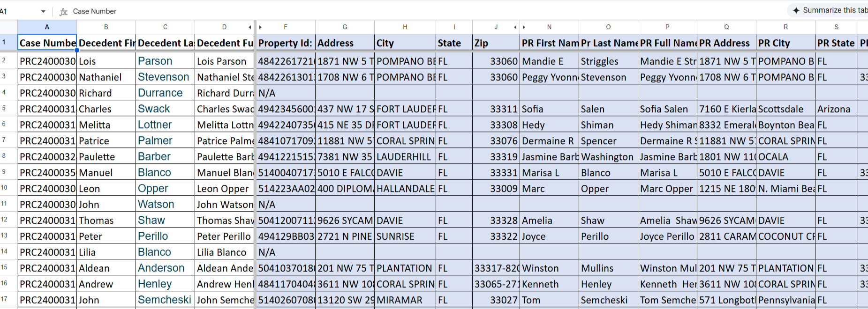Click the unhide arrow in column N header

point(524,27)
